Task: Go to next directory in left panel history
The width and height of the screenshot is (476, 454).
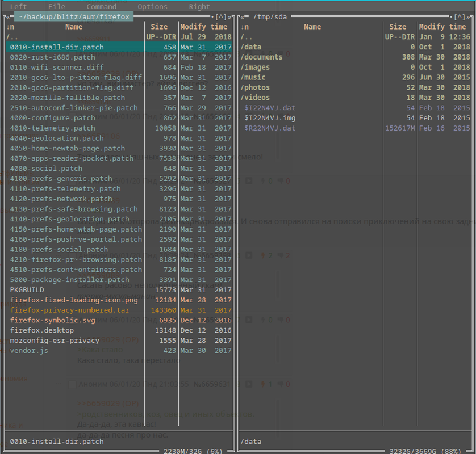Action: [x=229, y=16]
